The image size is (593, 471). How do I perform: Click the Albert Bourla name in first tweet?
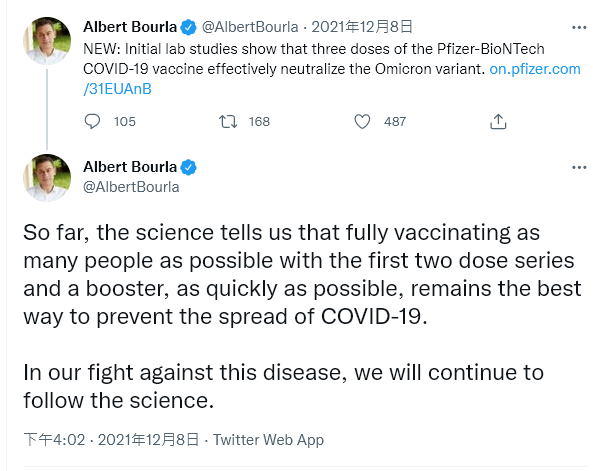tap(130, 27)
